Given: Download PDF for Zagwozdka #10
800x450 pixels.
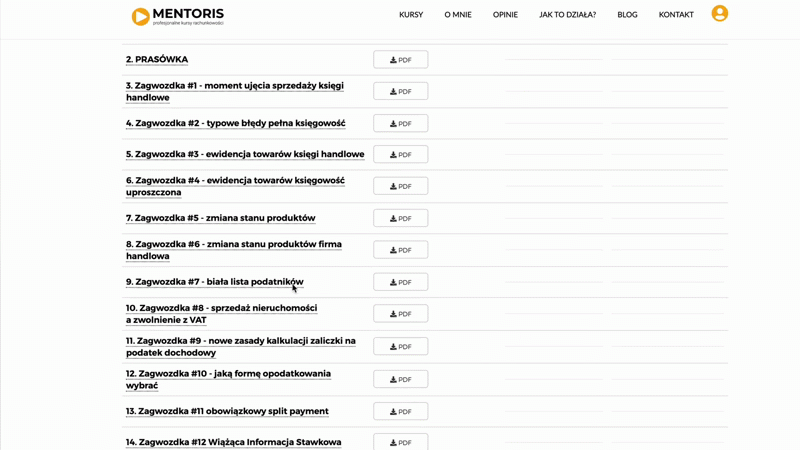Looking at the screenshot, I should click(x=401, y=379).
